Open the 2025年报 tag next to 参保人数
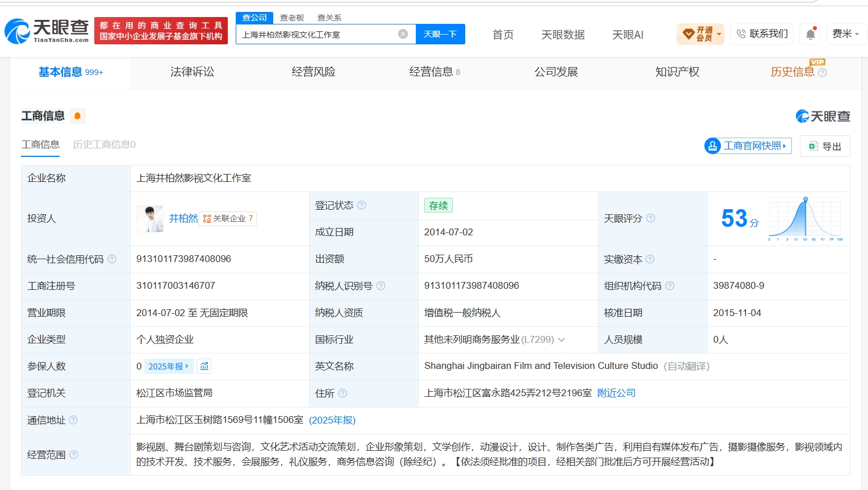 169,367
